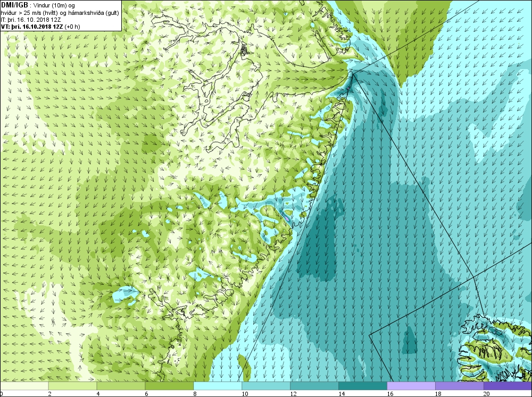
Task: Click the 18–20 m/s medium purple swatch
Action: point(460,386)
